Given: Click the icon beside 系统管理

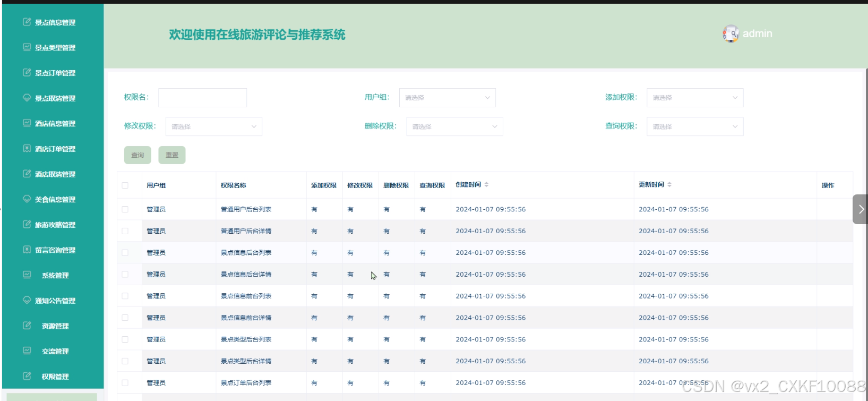Looking at the screenshot, I should (x=27, y=275).
